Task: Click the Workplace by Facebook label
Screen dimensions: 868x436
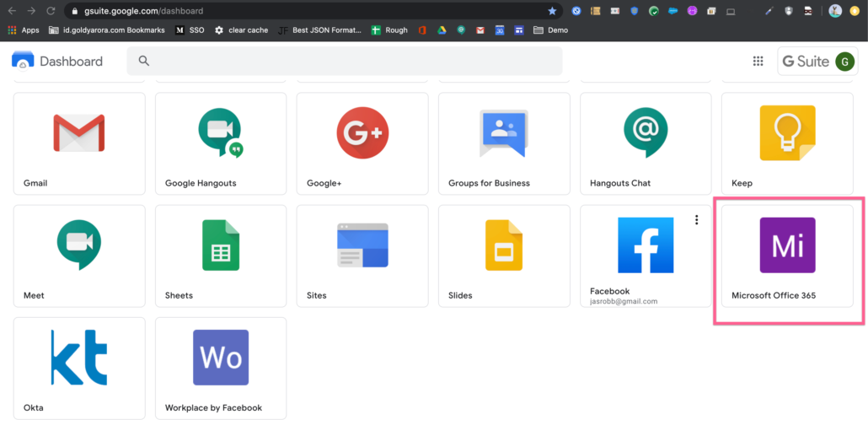Action: pos(214,407)
